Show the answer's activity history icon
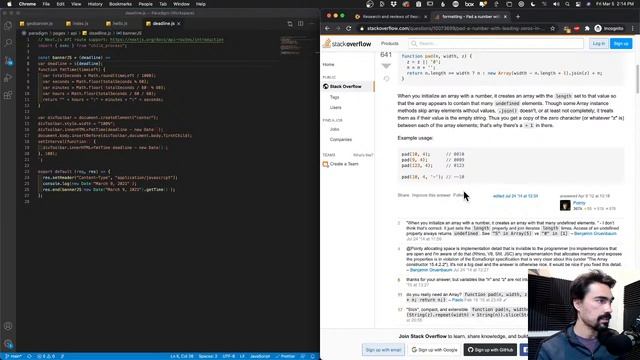Viewport: 640px width, 360px height. tap(386, 78)
